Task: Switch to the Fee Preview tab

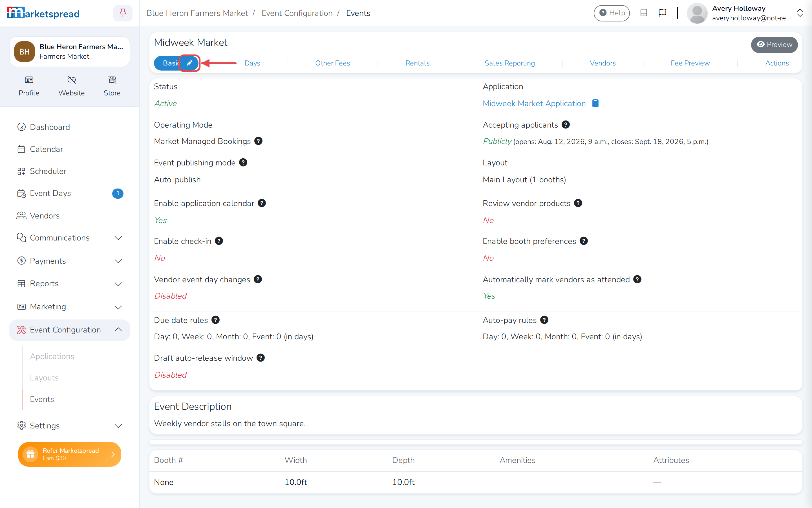Action: pos(690,63)
